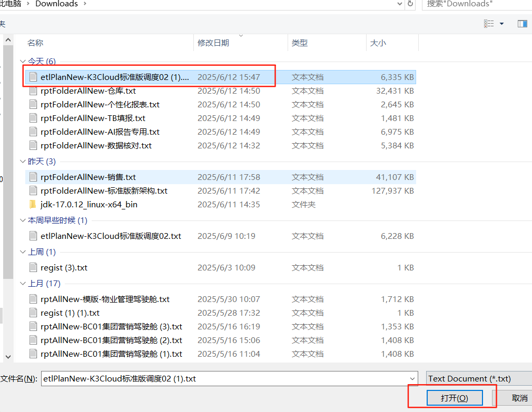
Task: Click the Downloads breadcrumb in address bar
Action: point(57,4)
